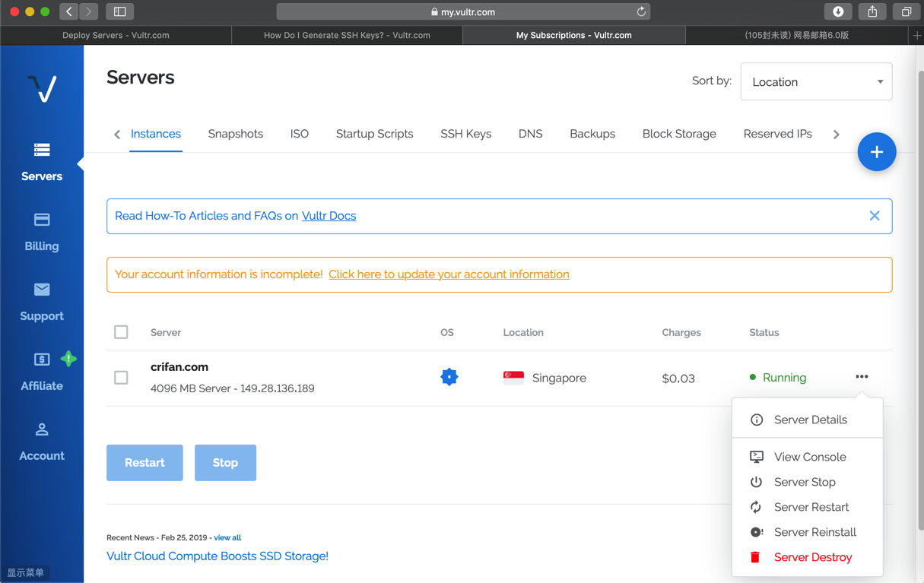Image resolution: width=924 pixels, height=583 pixels.
Task: Switch to the Snapshots tab
Action: pos(236,134)
